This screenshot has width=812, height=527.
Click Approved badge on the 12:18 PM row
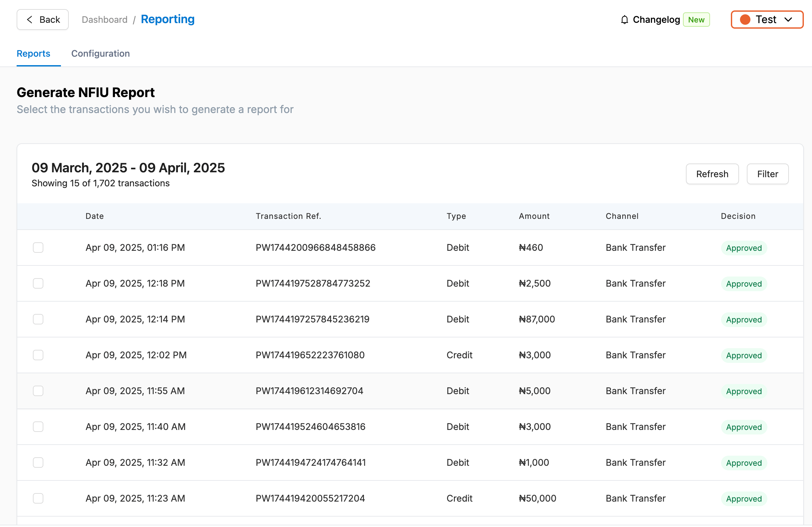744,284
